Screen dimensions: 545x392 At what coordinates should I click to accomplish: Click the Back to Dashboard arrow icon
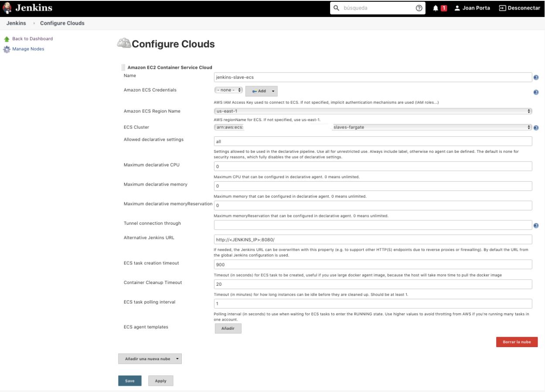7,39
